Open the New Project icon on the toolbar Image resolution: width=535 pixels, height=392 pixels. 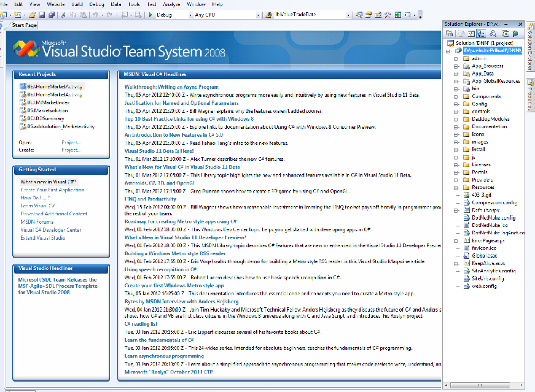pyautogui.click(x=4, y=13)
